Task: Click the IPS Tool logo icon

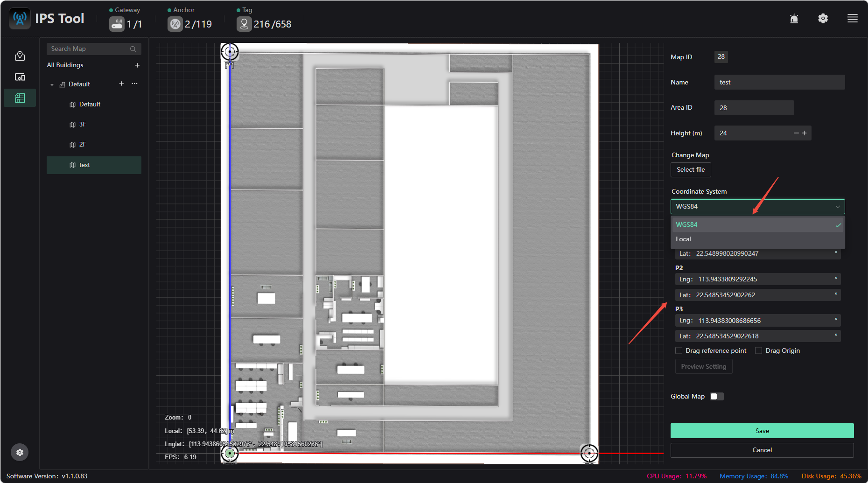Action: click(x=20, y=19)
